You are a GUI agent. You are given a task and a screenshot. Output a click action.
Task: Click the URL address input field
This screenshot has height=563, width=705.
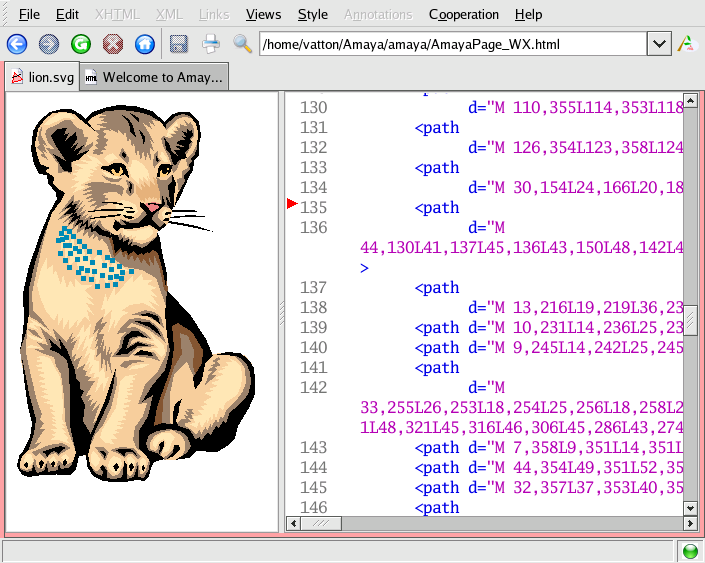point(450,44)
